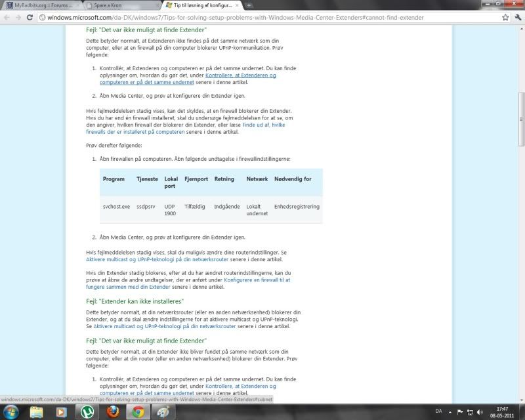
Task: Open Aktivere multicast link under 'Extender kan ikke installeres'
Action: (165, 326)
